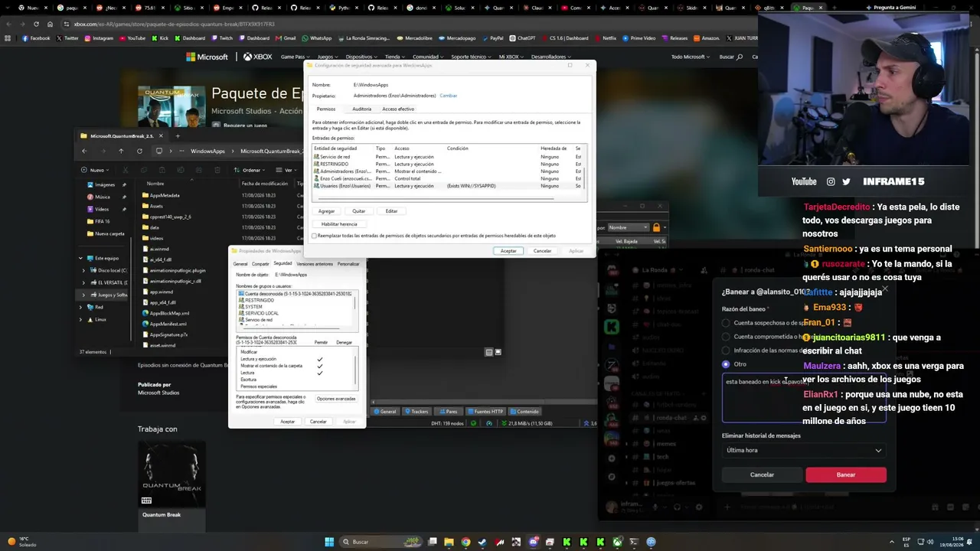
Task: Open the Dispositivos menu on Xbox site
Action: pos(361,57)
